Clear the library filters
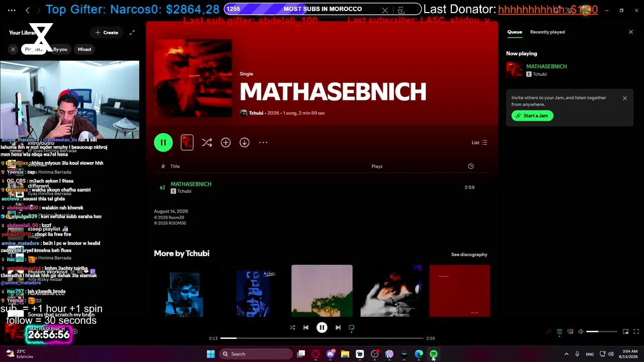The height and width of the screenshot is (362, 644). (x=13, y=49)
